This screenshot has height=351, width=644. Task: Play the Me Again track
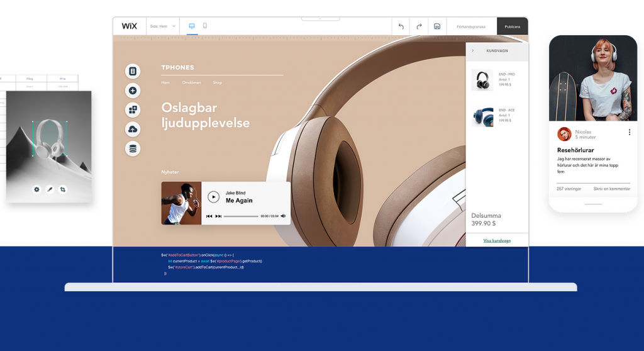(x=213, y=197)
